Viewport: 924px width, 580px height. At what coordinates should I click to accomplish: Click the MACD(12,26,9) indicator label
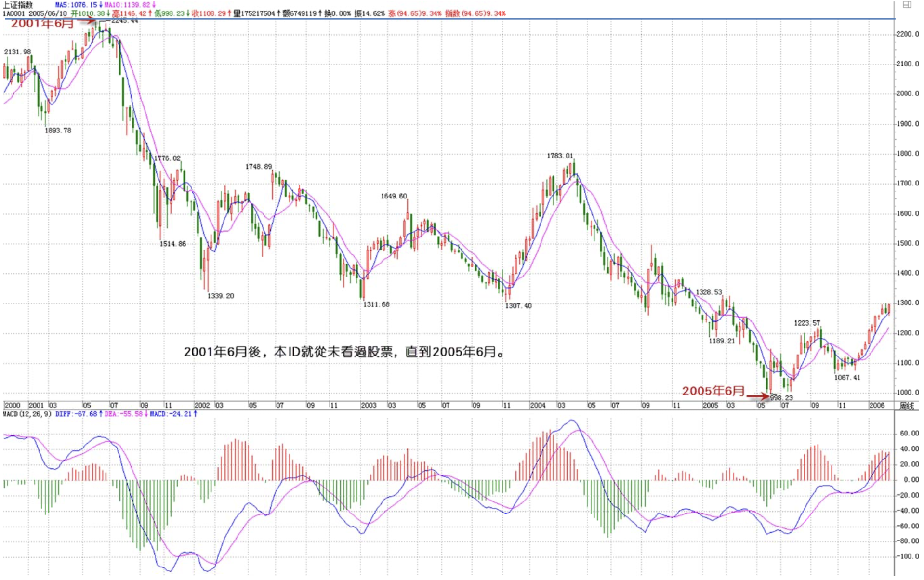(27, 414)
